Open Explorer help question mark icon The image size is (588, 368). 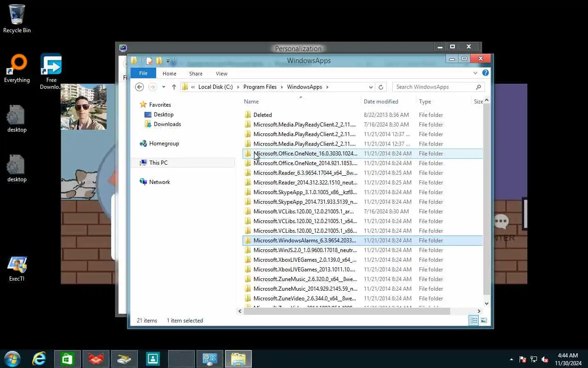click(x=486, y=73)
